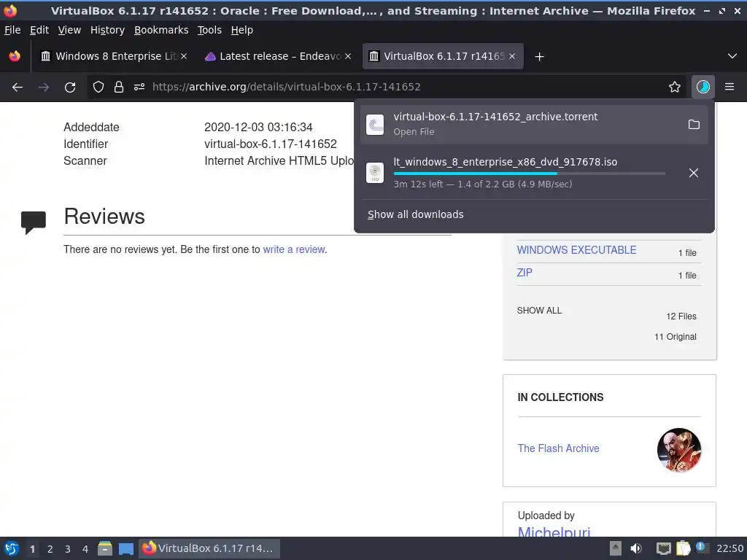
Task: Go back to the previous page
Action: click(18, 87)
